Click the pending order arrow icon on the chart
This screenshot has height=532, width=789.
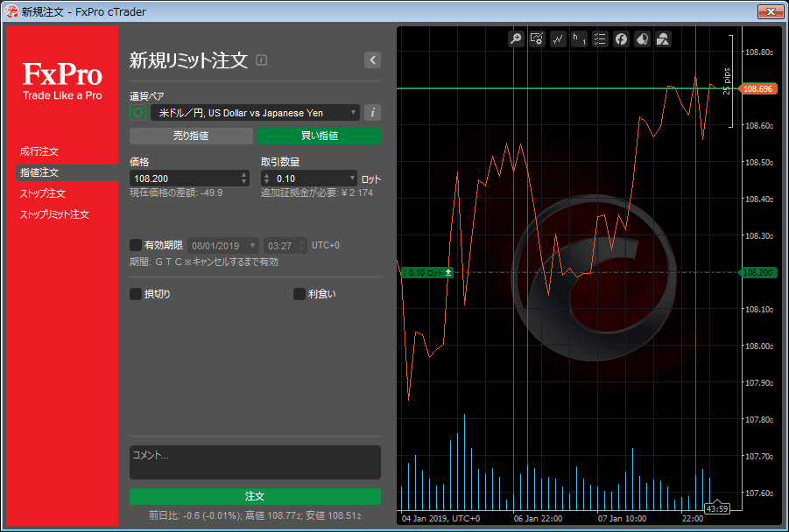click(448, 272)
